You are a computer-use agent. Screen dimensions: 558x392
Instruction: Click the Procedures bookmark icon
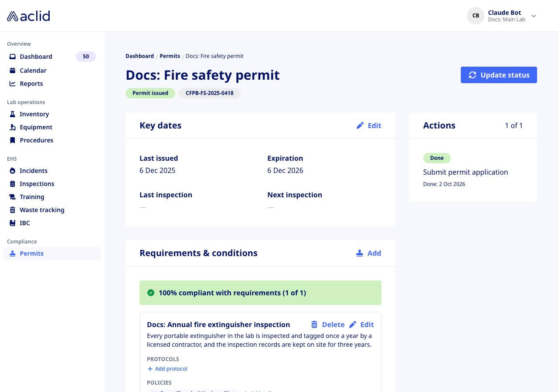(x=13, y=140)
